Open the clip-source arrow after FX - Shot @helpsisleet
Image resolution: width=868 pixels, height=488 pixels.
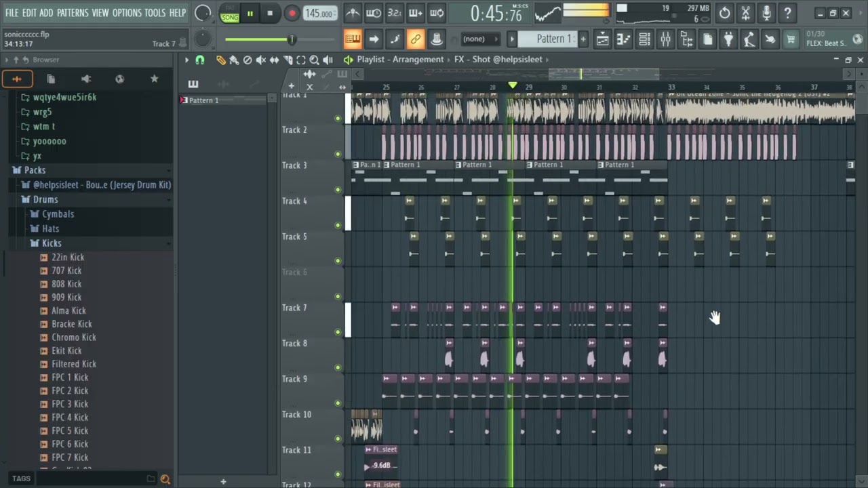547,60
